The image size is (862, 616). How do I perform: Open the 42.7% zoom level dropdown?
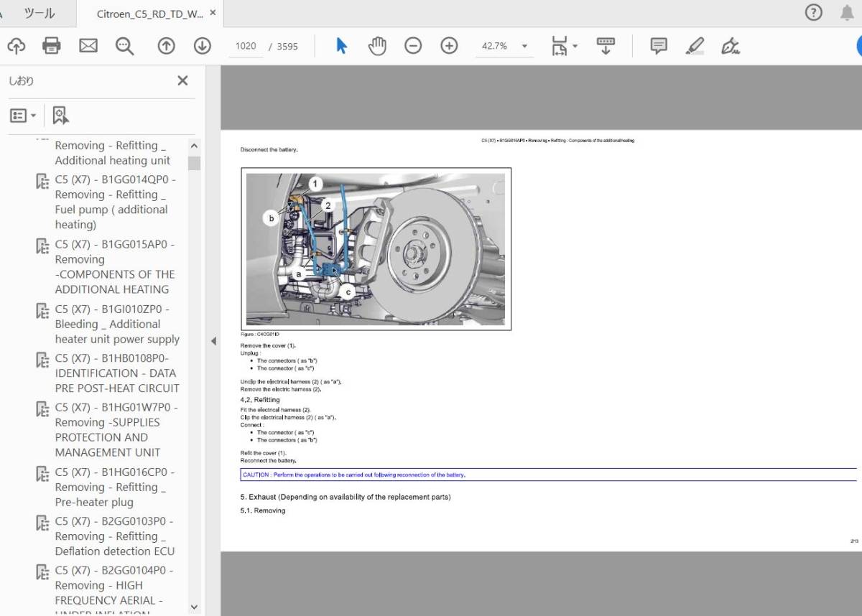(504, 46)
